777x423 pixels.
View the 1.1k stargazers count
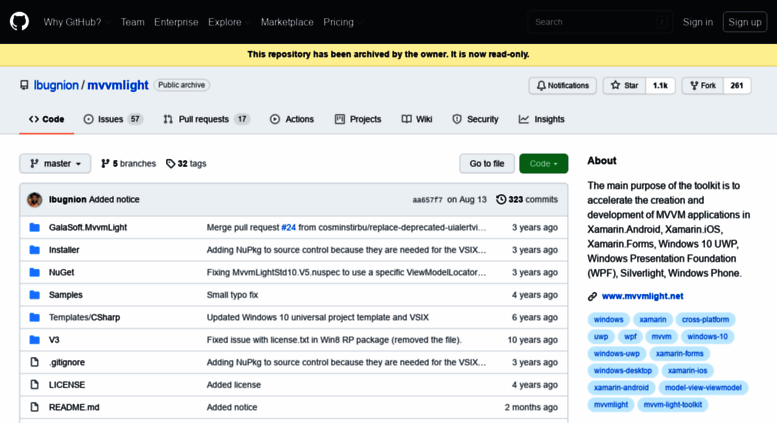click(x=660, y=85)
